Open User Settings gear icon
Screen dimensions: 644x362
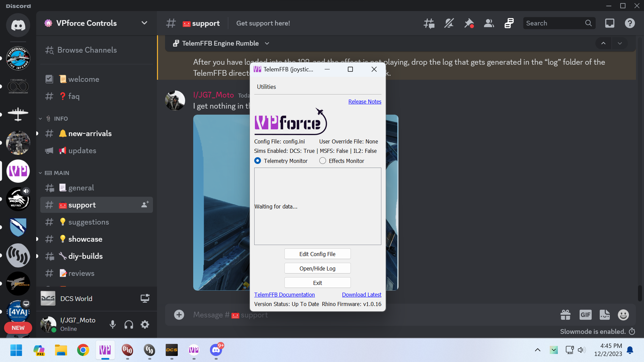coord(145,324)
